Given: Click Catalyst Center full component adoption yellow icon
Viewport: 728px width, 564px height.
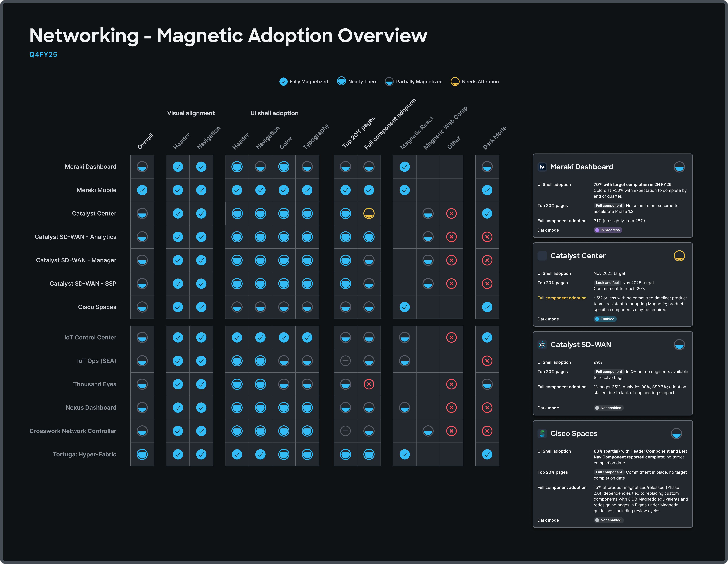Looking at the screenshot, I should [x=369, y=214].
